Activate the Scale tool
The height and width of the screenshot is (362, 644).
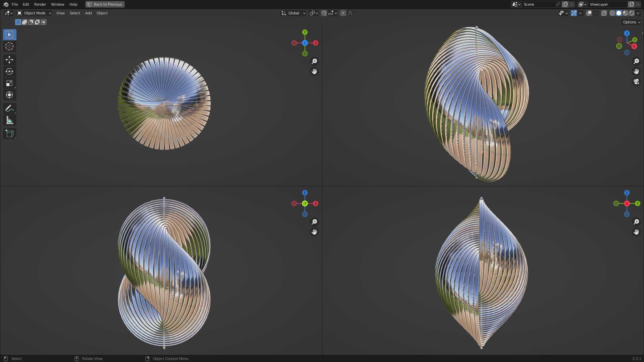point(9,83)
